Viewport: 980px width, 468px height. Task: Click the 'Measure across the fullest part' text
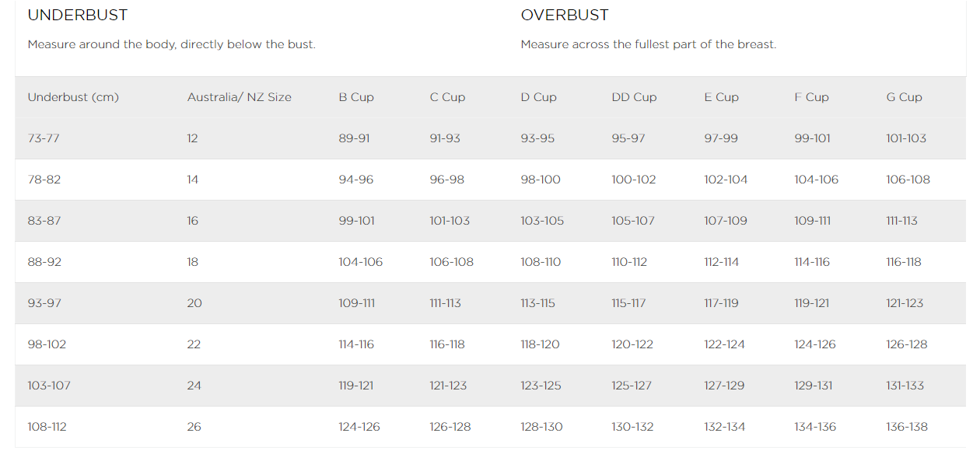pyautogui.click(x=648, y=44)
